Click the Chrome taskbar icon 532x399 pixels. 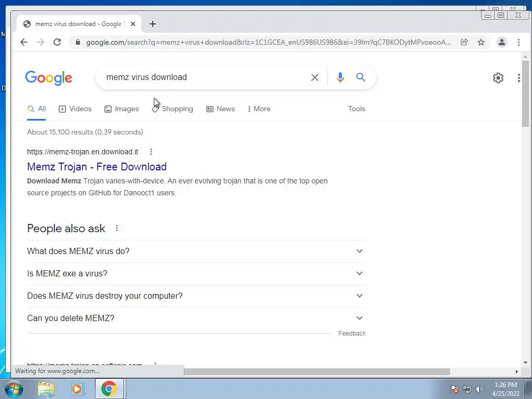(109, 389)
